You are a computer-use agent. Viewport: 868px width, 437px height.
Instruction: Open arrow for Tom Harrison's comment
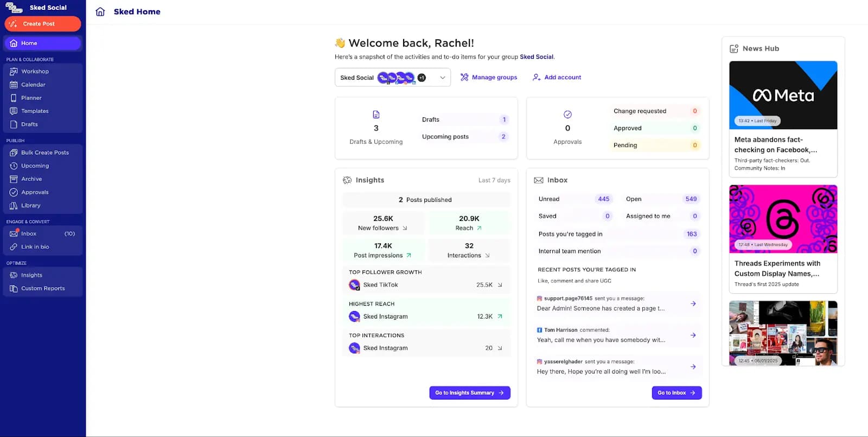pos(693,335)
